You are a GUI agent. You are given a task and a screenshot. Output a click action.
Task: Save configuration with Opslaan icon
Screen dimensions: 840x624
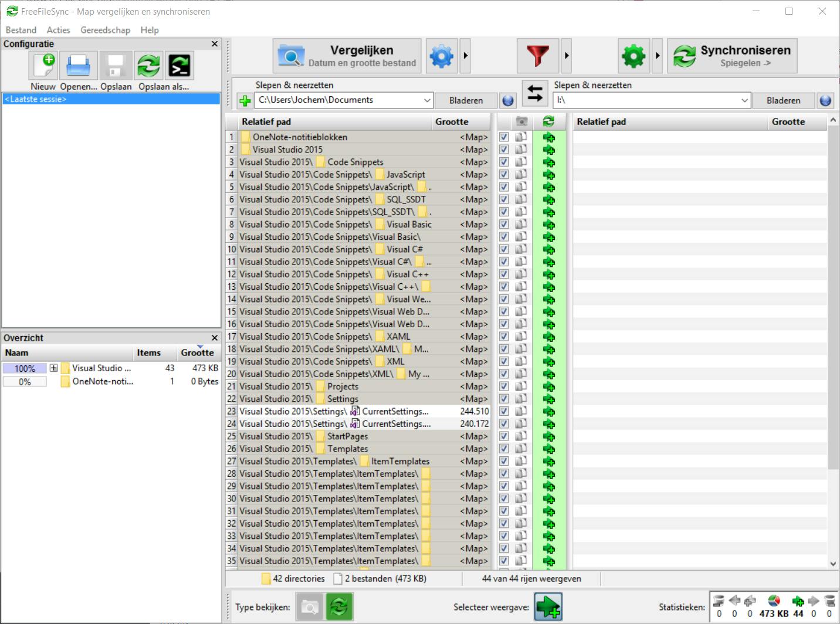[116, 66]
